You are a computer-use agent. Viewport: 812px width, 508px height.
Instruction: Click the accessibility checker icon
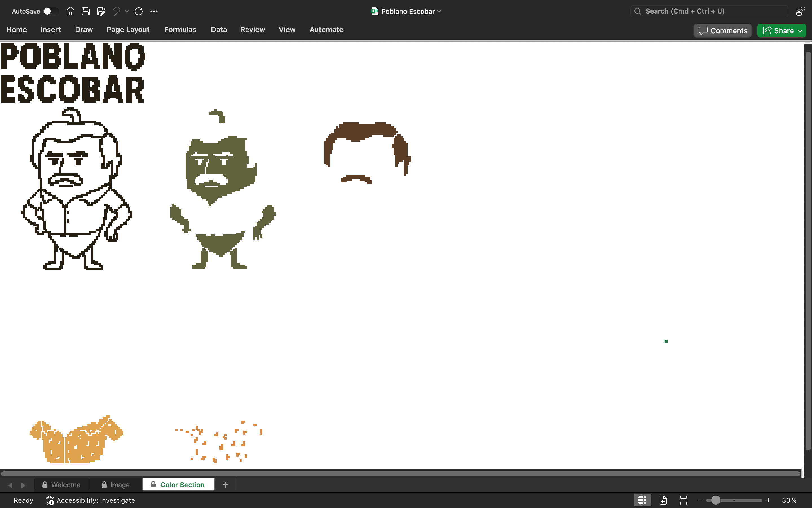(50, 500)
